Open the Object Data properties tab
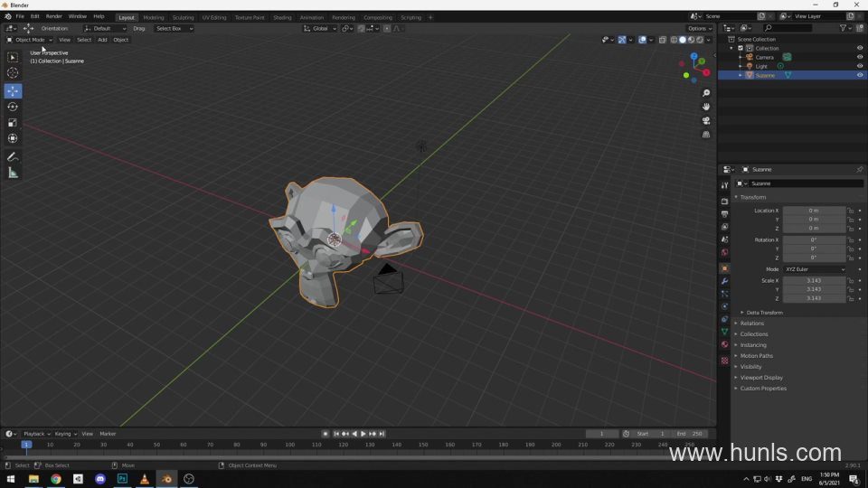 (x=724, y=332)
